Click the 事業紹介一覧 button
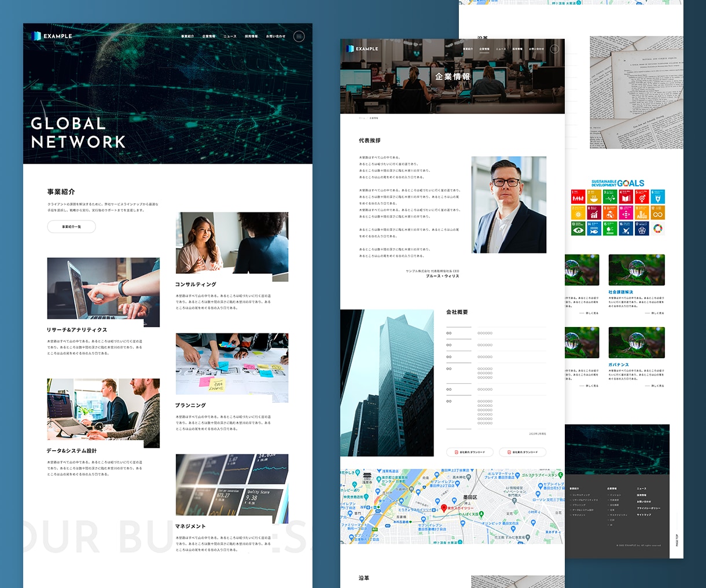This screenshot has height=588, width=706. 71,227
